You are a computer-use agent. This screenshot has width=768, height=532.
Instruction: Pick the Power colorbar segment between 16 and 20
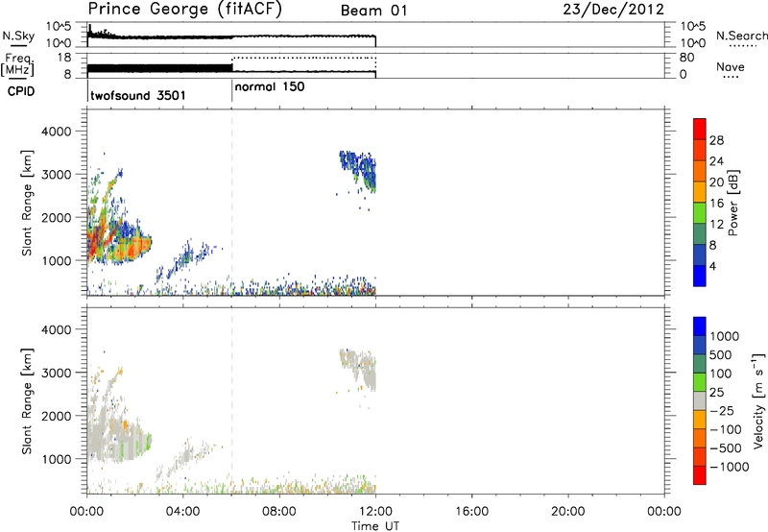tap(700, 192)
